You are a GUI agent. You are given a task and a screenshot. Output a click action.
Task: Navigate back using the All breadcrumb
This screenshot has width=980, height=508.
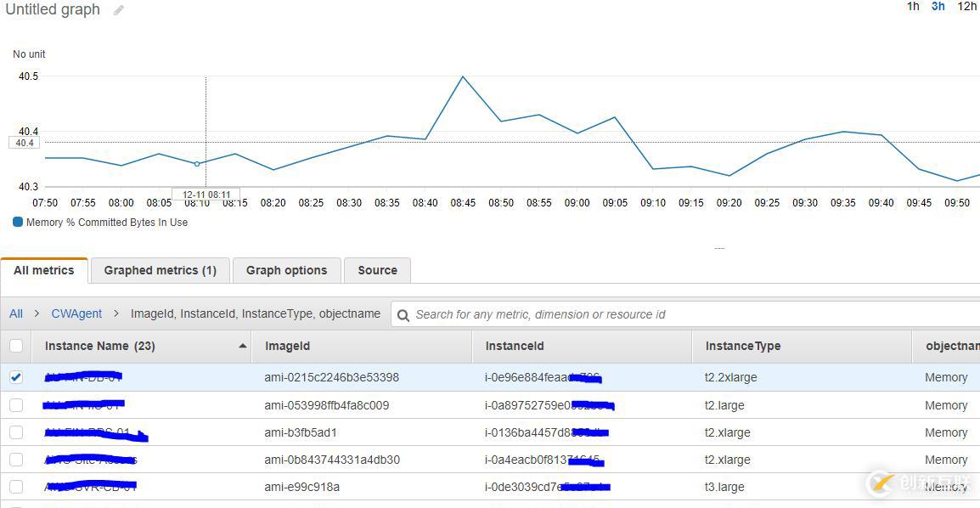(x=15, y=313)
